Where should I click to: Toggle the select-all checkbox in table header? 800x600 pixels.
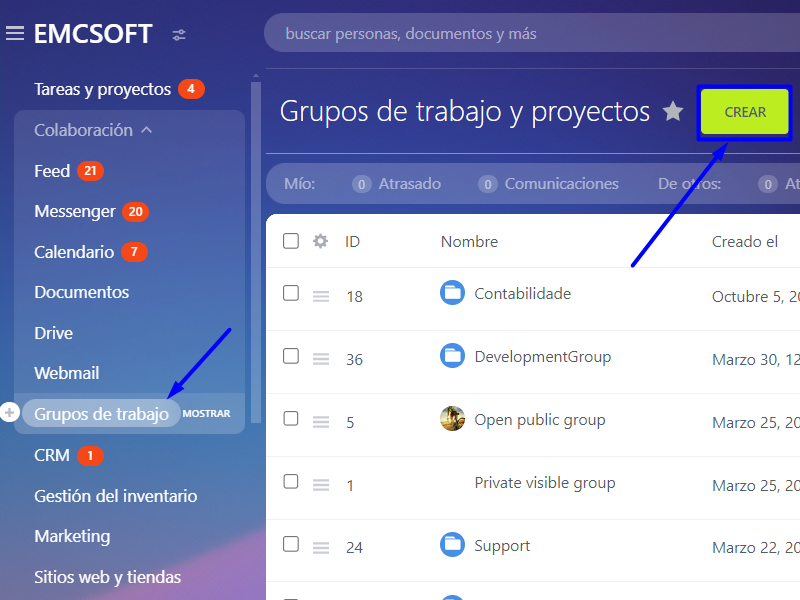291,241
